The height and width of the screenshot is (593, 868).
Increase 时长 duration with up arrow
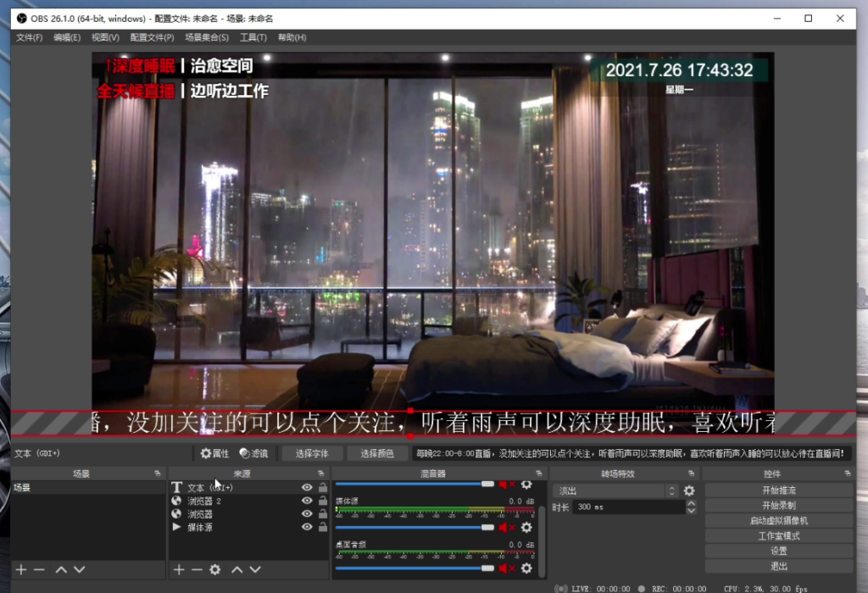pos(691,503)
